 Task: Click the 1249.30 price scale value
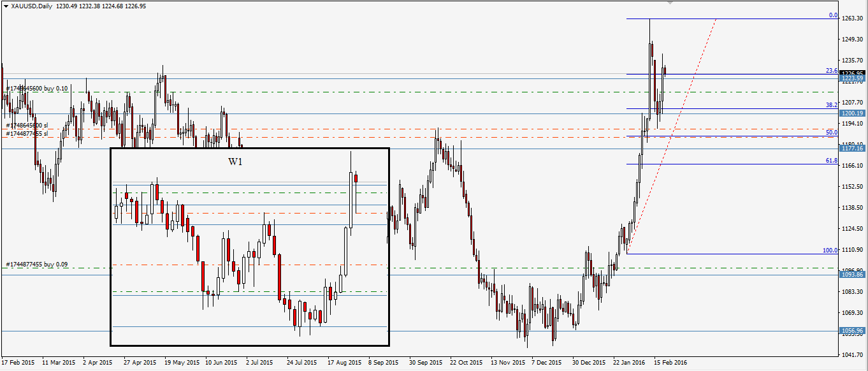coord(853,40)
